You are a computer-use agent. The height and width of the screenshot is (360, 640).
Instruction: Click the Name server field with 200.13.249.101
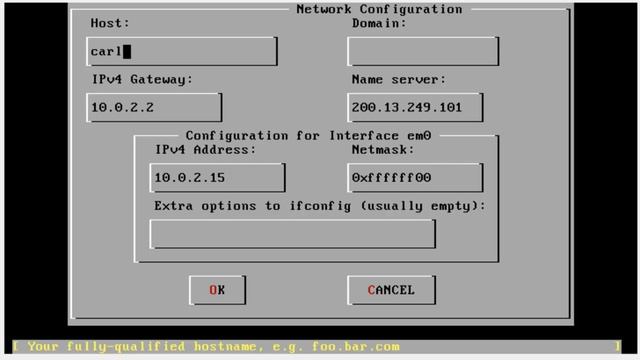pos(415,107)
